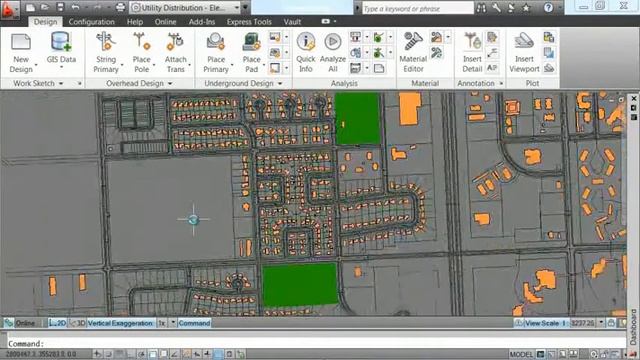
Task: Click the wrench icon beside search box
Action: pos(496,7)
